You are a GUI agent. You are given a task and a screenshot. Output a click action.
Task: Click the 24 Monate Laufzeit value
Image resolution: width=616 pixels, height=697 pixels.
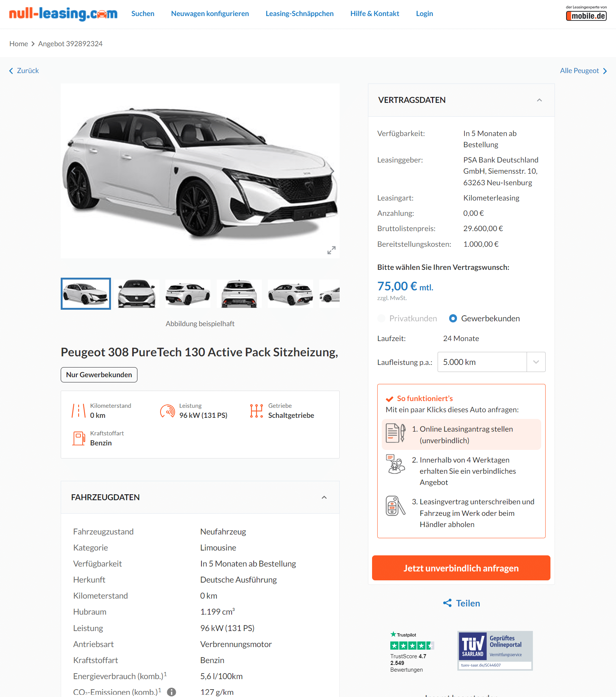(461, 338)
